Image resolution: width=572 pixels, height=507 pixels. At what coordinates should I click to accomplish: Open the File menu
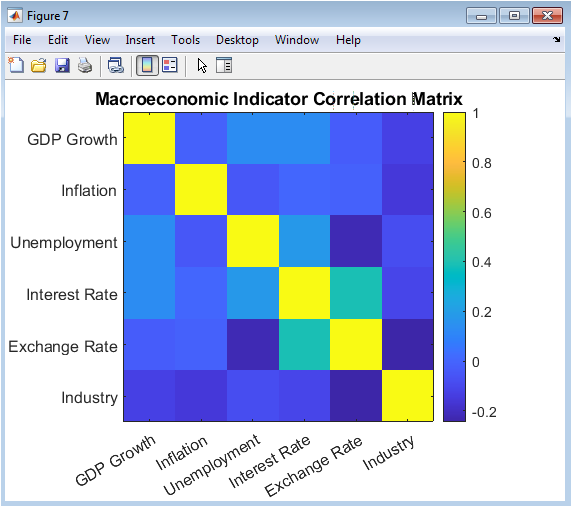[x=22, y=40]
